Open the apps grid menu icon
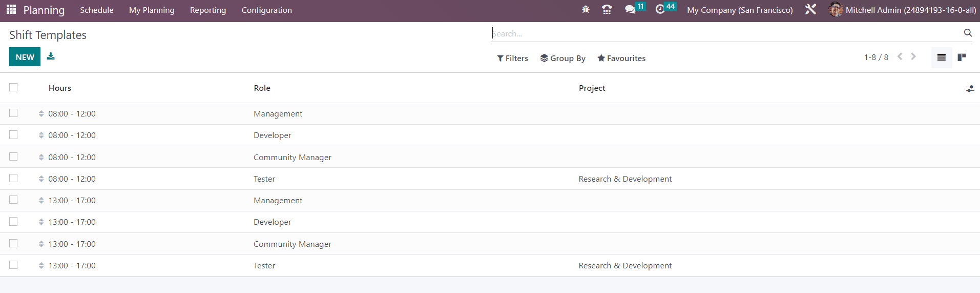This screenshot has width=980, height=293. click(11, 10)
